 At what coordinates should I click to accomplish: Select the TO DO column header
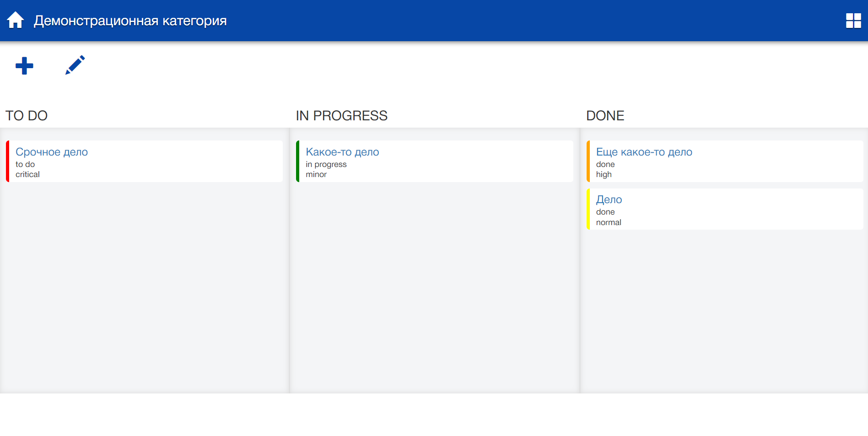(x=27, y=116)
